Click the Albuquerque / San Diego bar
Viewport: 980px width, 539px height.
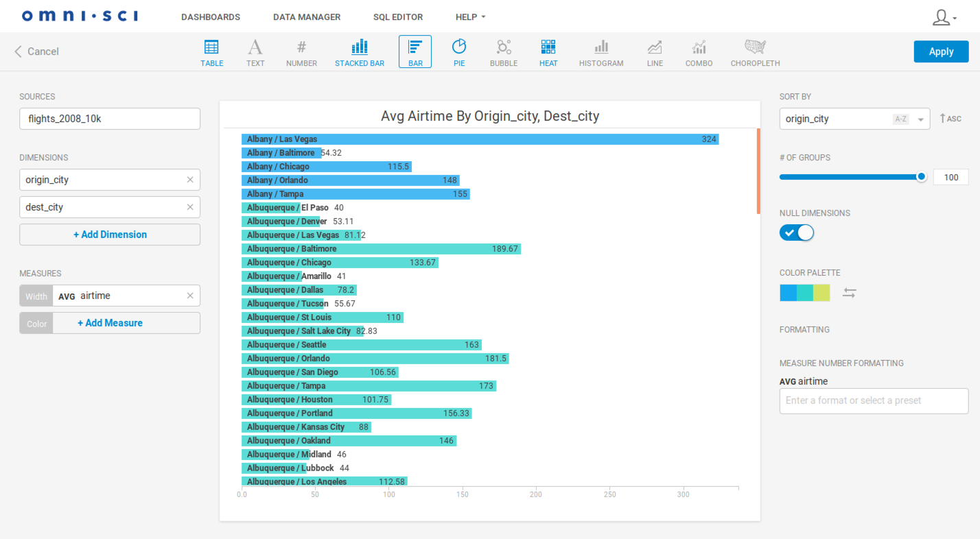(320, 372)
